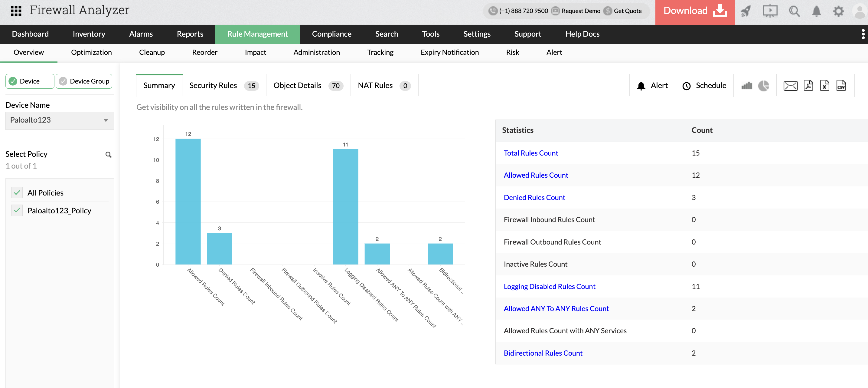Export the report as CSV

(x=841, y=85)
